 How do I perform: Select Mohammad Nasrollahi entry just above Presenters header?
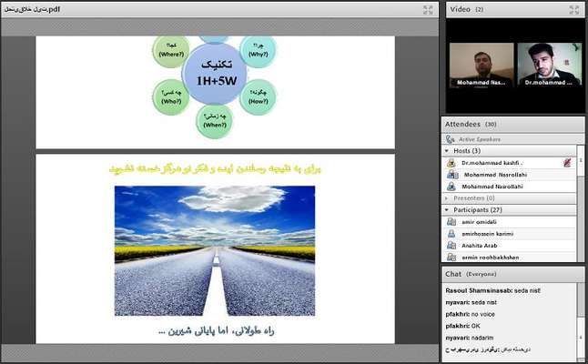509,187
